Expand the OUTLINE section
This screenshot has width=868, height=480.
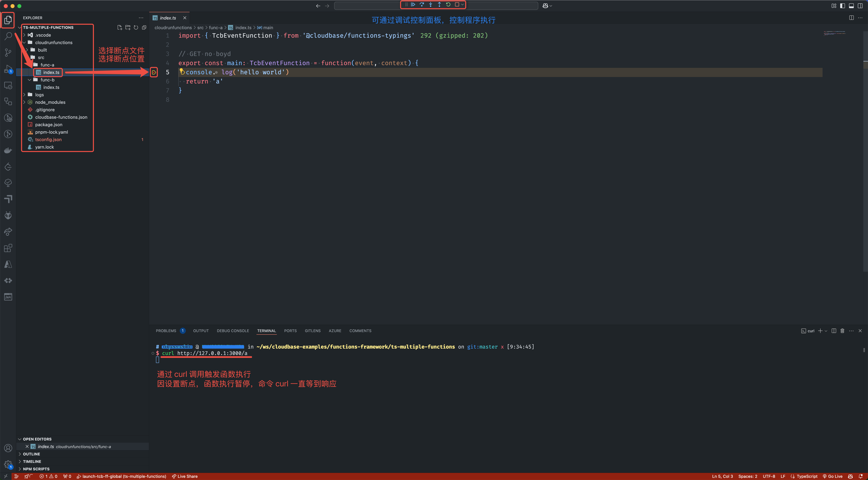pyautogui.click(x=31, y=454)
